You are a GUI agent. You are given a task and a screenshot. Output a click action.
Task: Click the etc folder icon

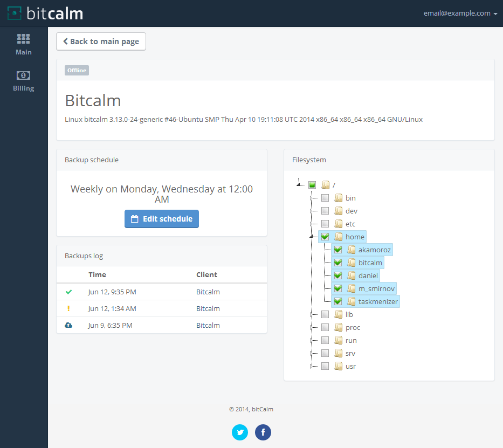pos(338,224)
